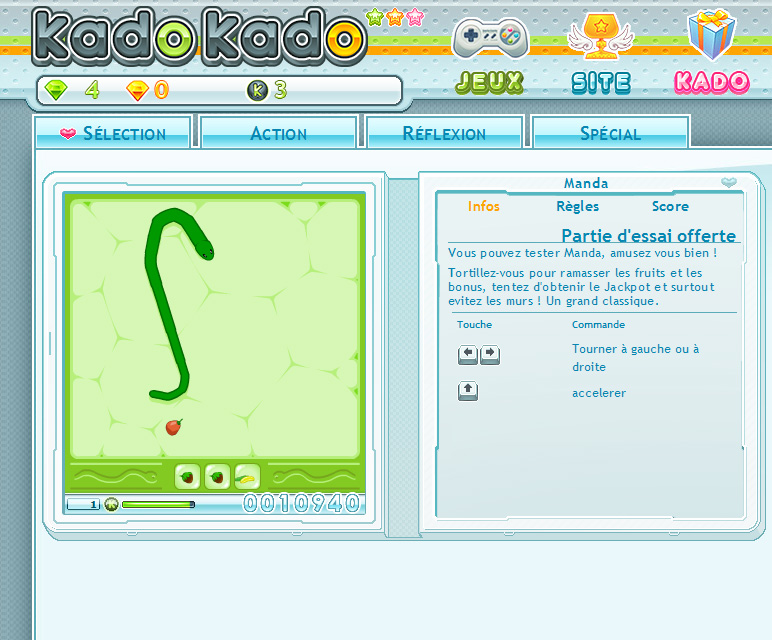Switch to the Action category tab

click(x=279, y=133)
